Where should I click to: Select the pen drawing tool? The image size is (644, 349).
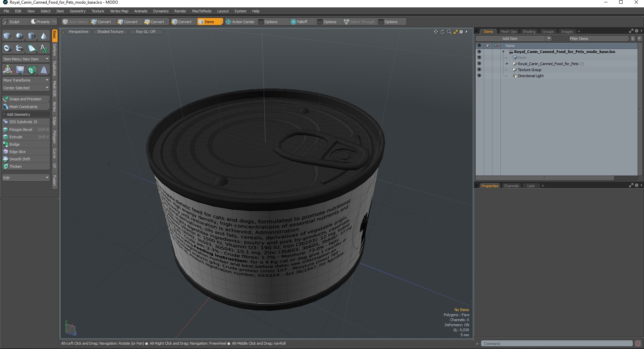[32, 48]
